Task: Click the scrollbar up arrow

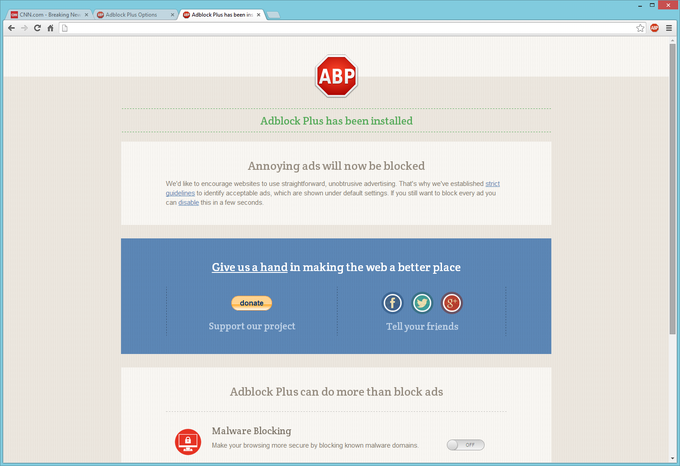Action: pyautogui.click(x=673, y=40)
